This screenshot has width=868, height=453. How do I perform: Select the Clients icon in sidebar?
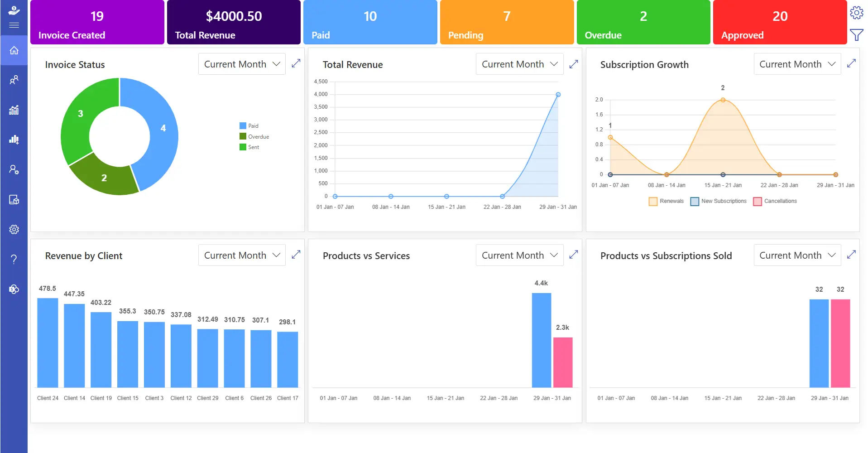14,80
